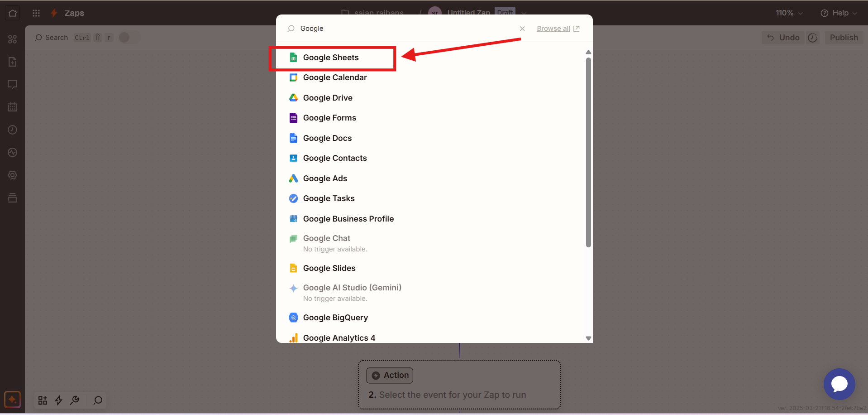Open the chat support bubble
Viewport: 868px width, 415px height.
pos(839,384)
